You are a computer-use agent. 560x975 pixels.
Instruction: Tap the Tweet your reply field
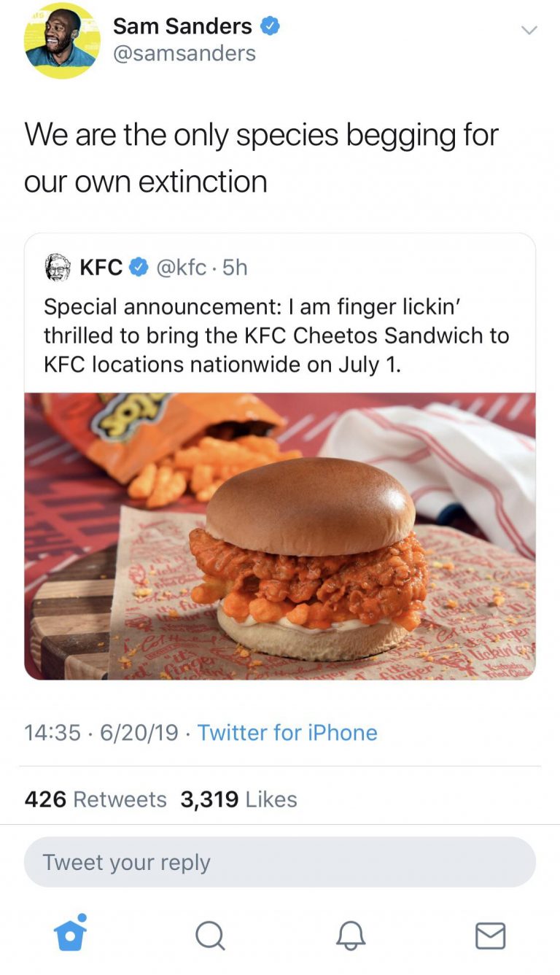pyautogui.click(x=280, y=862)
